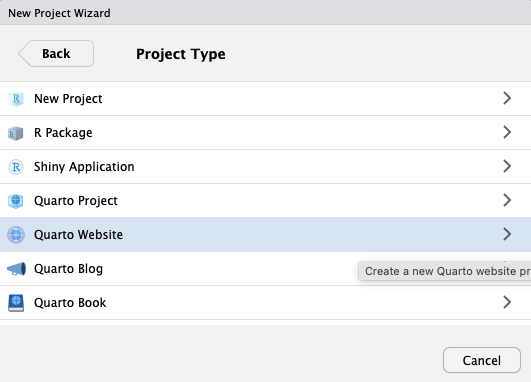Click the Quarto website tooltip

click(x=445, y=271)
